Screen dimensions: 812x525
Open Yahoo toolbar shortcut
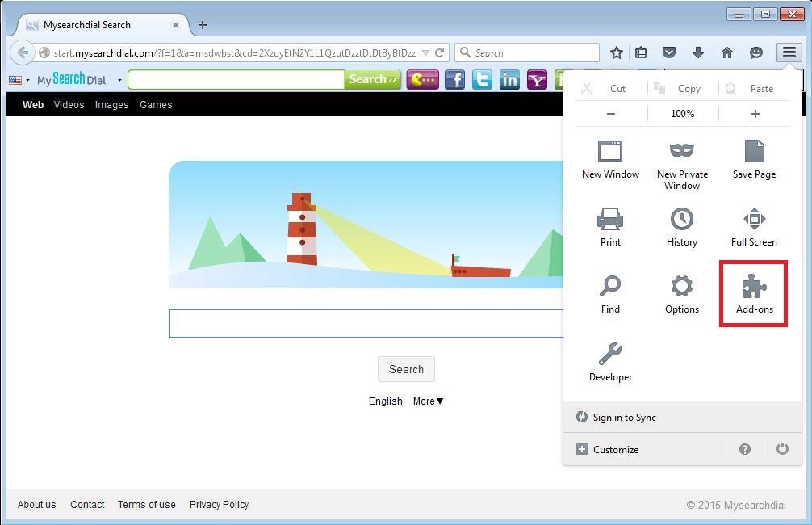pyautogui.click(x=537, y=80)
